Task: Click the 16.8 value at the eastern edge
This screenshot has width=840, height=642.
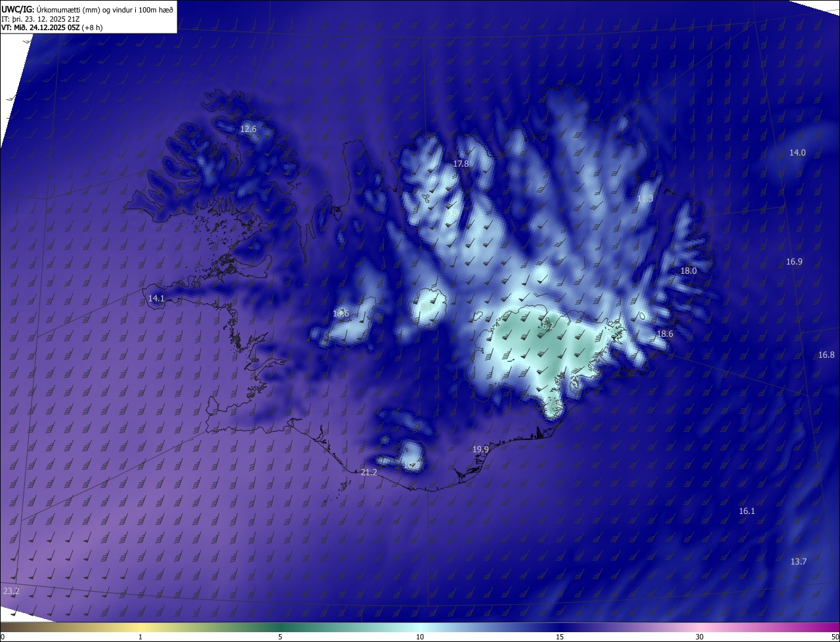Action: [826, 355]
